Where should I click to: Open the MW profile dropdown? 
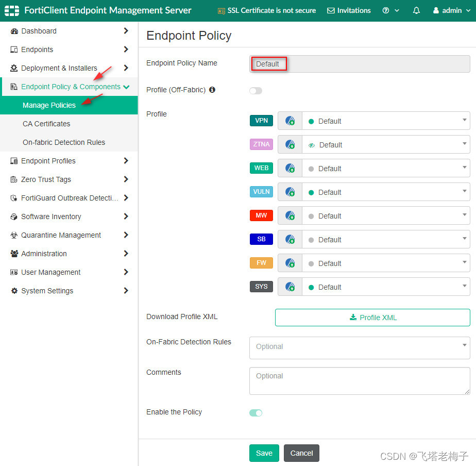[x=386, y=215]
